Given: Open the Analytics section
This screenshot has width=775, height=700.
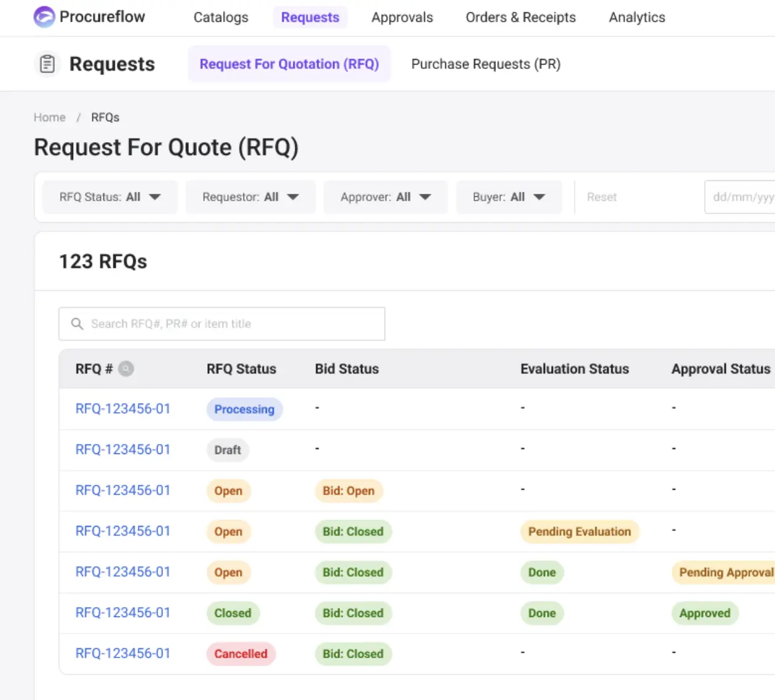Looking at the screenshot, I should tap(637, 17).
